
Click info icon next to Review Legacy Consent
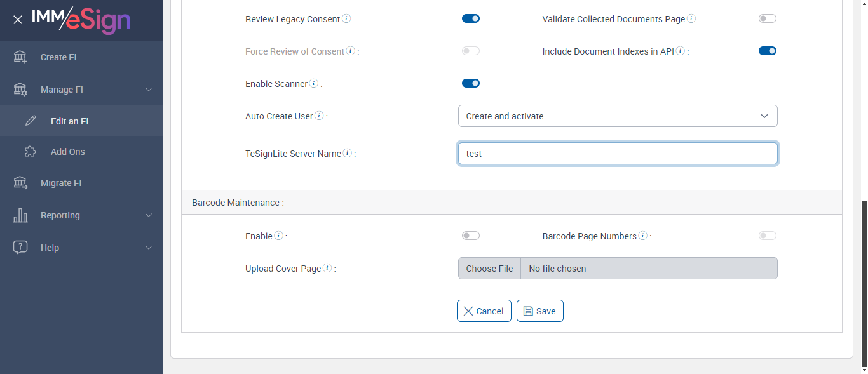tap(346, 19)
